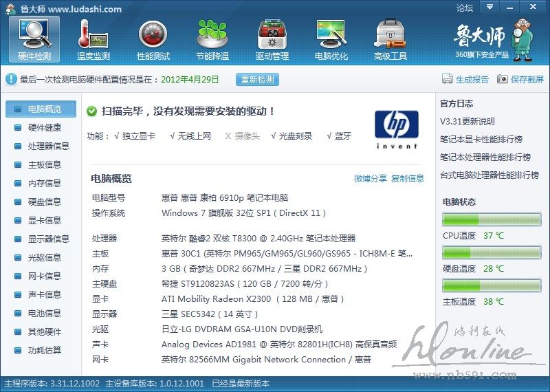Click the green scan-complete checkmark icon
The image size is (550, 392).
(91, 111)
